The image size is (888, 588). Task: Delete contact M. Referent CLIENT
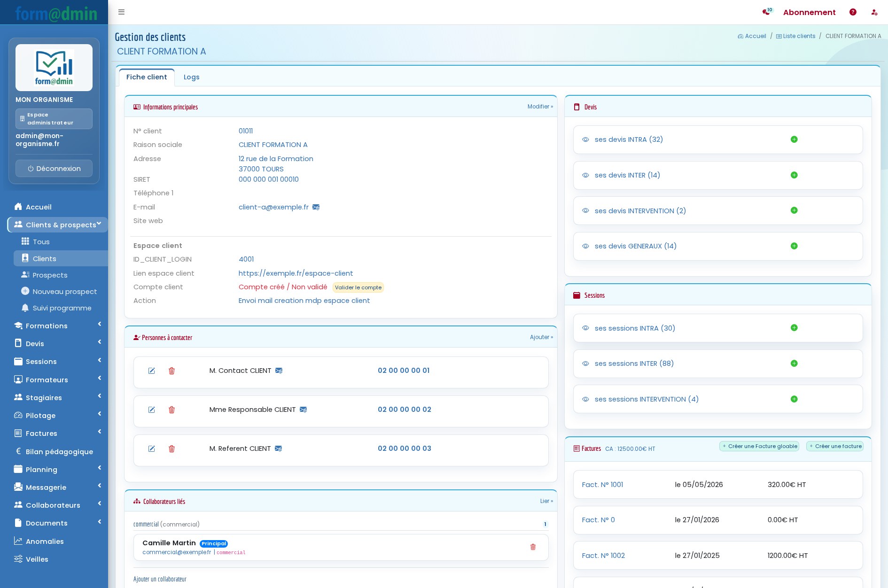171,449
